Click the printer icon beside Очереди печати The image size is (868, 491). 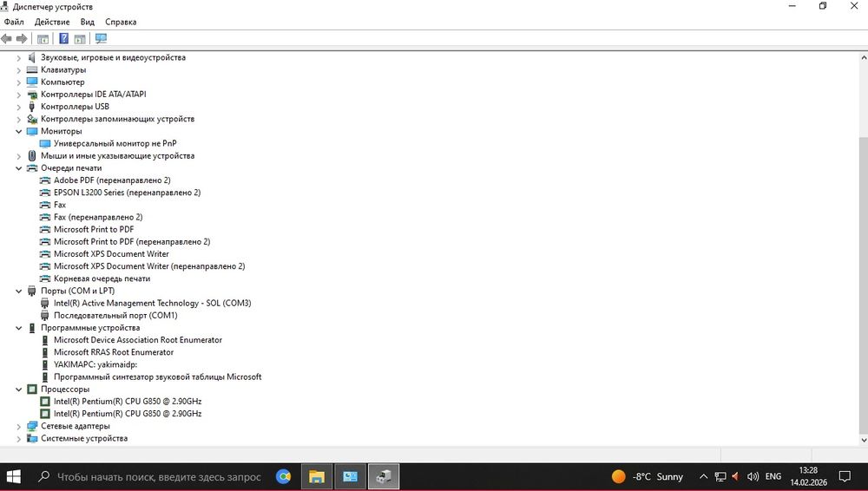[x=32, y=168]
